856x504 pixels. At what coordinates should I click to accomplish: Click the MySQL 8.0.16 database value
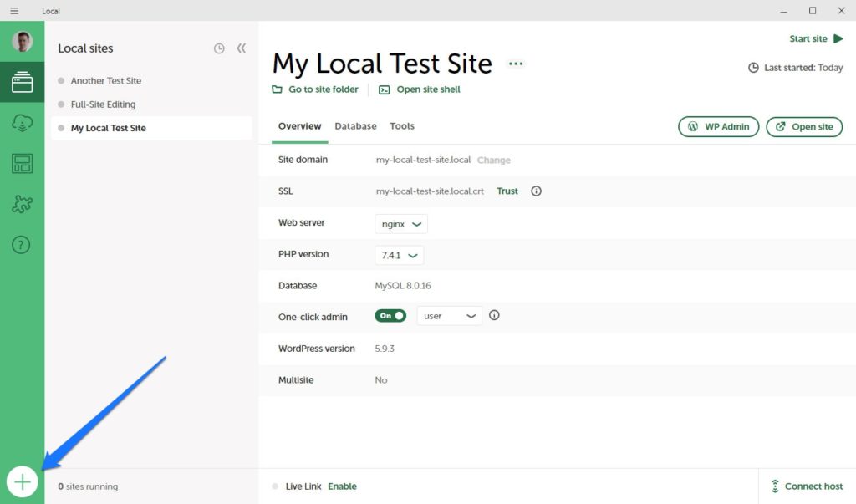403,286
